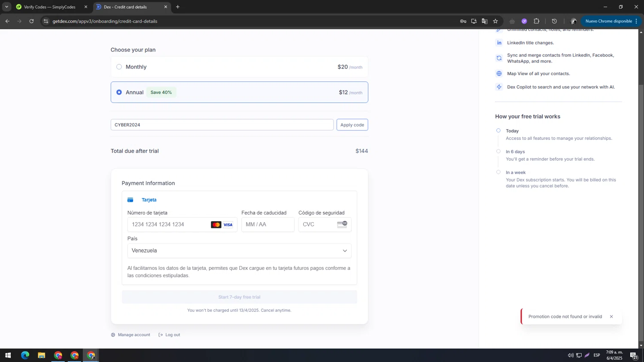Open the translate page icon
Viewport: 644px width, 362px height.
coord(485,21)
